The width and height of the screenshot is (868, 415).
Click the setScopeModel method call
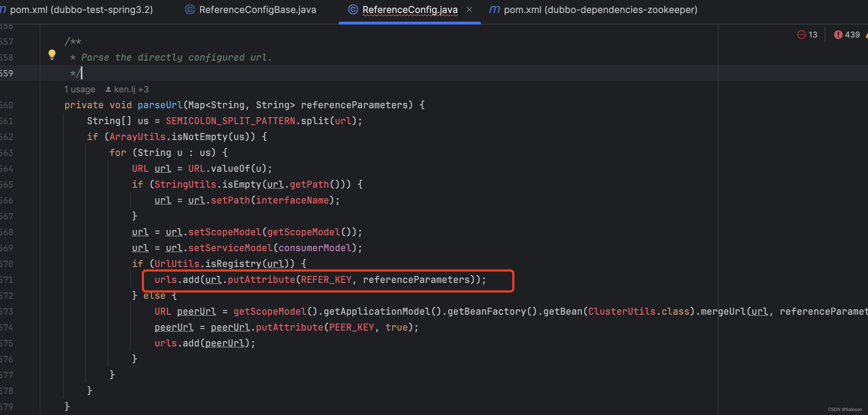225,232
